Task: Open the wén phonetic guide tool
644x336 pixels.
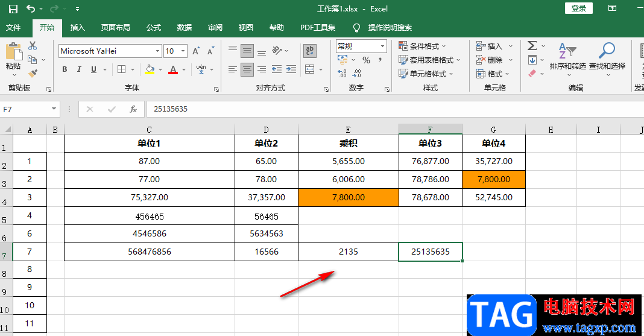Action: pyautogui.click(x=201, y=69)
